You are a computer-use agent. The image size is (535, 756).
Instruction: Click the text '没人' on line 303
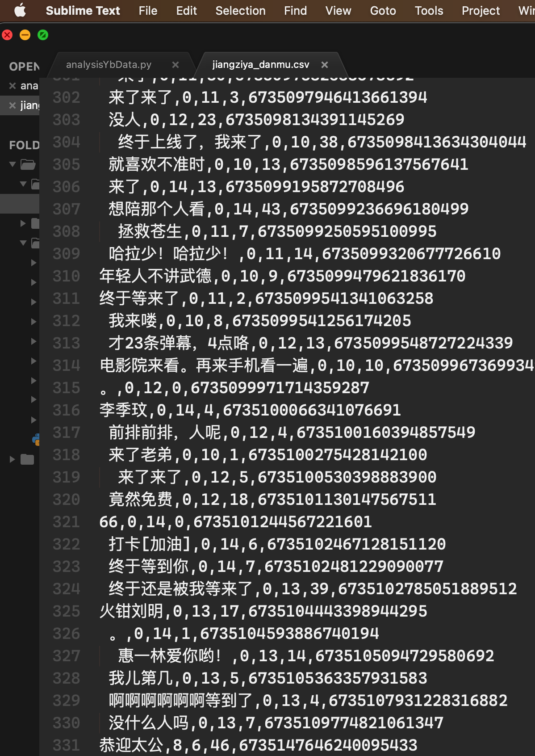coord(125,120)
